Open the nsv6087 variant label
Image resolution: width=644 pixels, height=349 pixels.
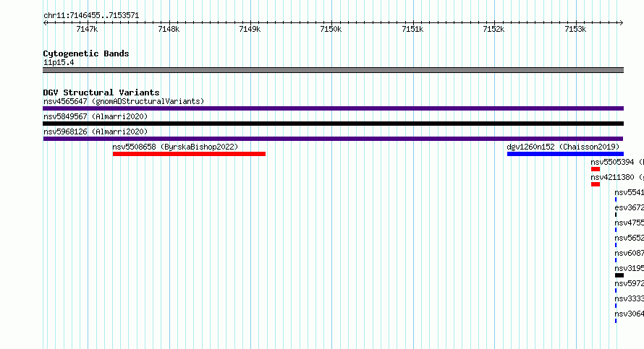point(630,253)
